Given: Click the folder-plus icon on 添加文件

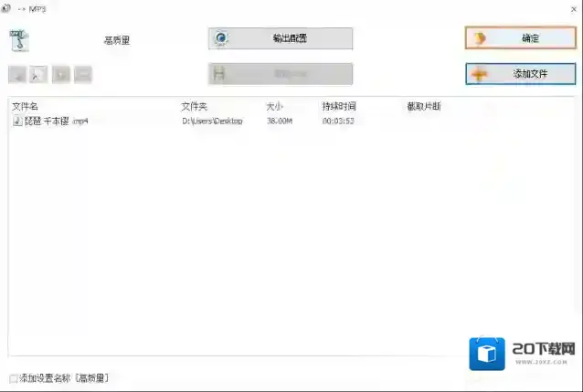Looking at the screenshot, I should (479, 74).
